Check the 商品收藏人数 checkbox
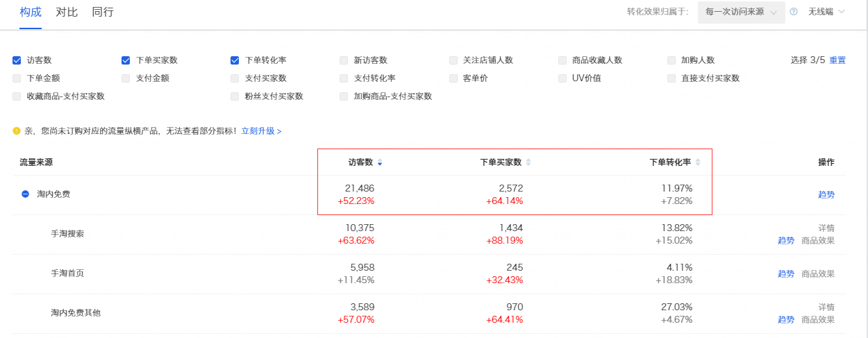This screenshot has width=868, height=338. tap(562, 60)
